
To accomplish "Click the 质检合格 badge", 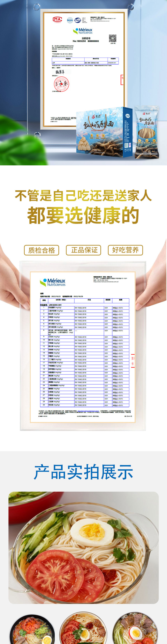I will 41,250.
